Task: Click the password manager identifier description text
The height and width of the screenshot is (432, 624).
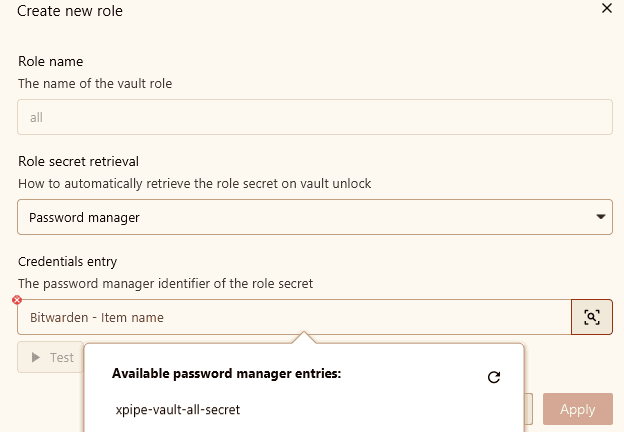Action: 166,284
